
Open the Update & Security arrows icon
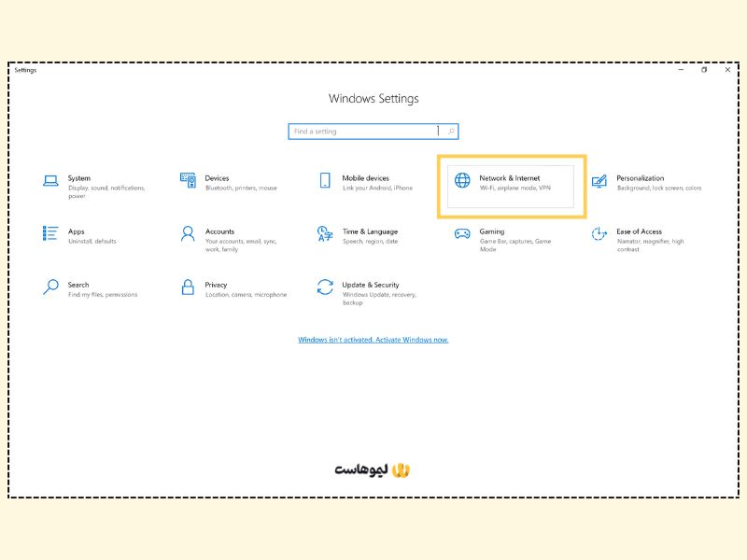(x=325, y=287)
